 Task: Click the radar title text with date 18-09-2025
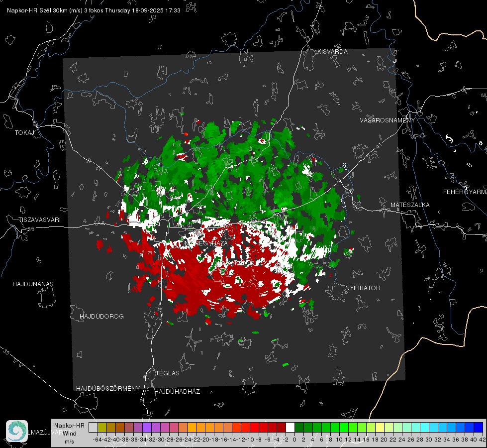(x=94, y=10)
